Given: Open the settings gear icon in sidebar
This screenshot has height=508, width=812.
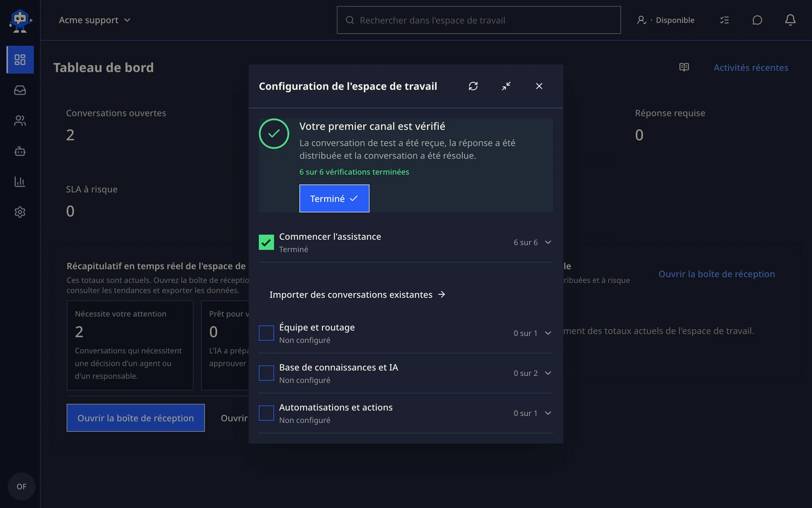Looking at the screenshot, I should (x=20, y=212).
